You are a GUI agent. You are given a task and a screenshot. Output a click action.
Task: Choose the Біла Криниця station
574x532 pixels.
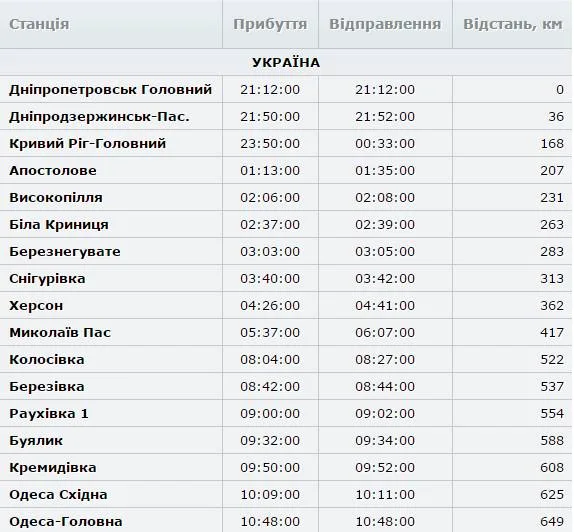(x=59, y=224)
